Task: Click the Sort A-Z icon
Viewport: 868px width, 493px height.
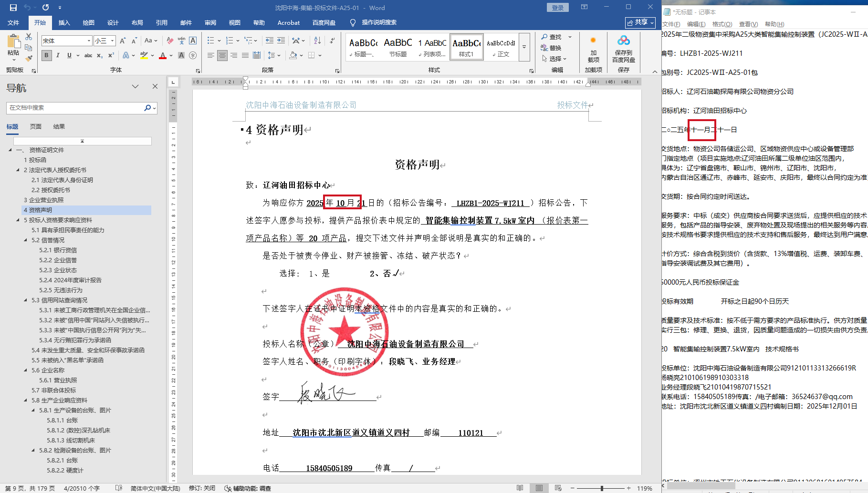Action: [x=317, y=41]
